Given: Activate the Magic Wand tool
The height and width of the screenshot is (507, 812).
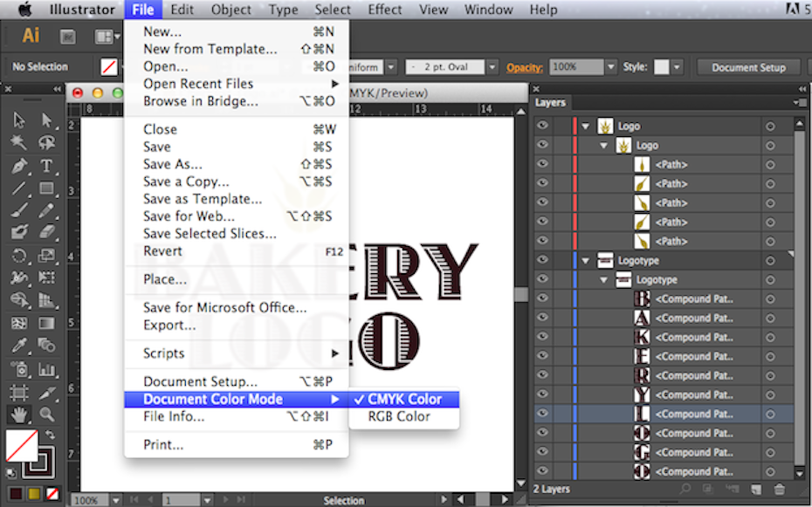Looking at the screenshot, I should (x=19, y=142).
